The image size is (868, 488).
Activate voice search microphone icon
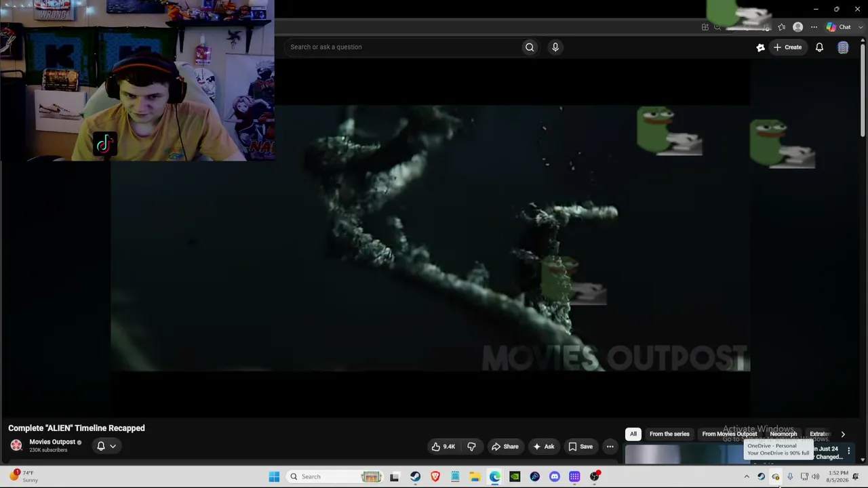pyautogui.click(x=555, y=47)
